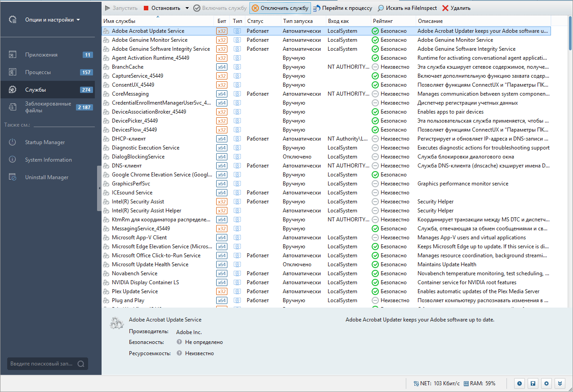The image size is (573, 392).
Task: Click the Удалить toolbar button
Action: point(457,8)
